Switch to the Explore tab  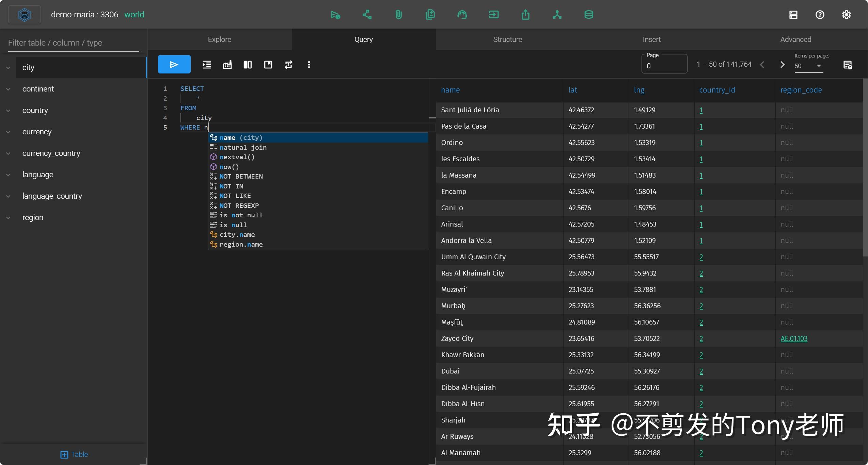[219, 39]
